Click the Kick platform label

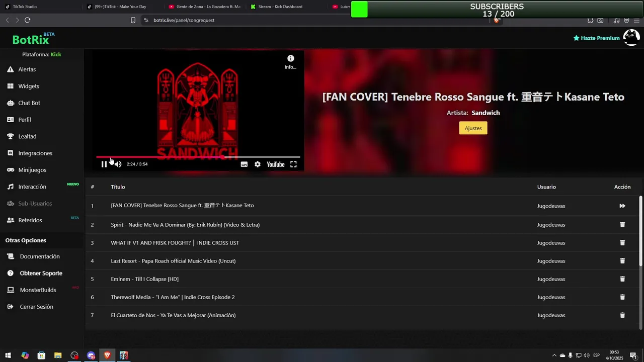(56, 54)
